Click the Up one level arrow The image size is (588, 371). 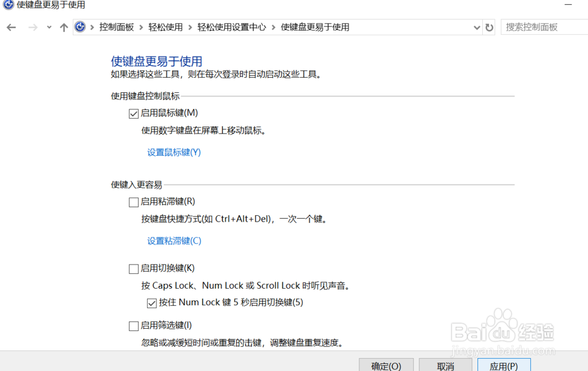64,27
